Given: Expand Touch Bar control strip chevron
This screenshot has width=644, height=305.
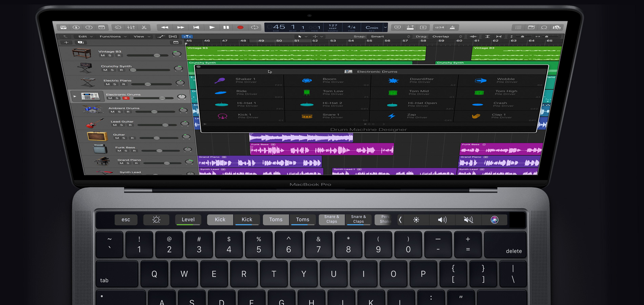Looking at the screenshot, I should (x=400, y=220).
